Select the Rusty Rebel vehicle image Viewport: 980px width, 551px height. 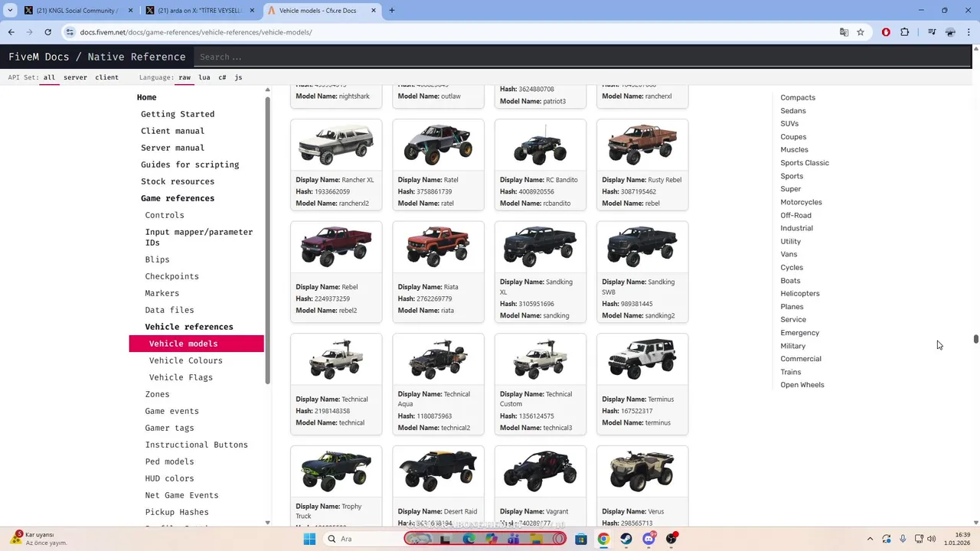[642, 144]
